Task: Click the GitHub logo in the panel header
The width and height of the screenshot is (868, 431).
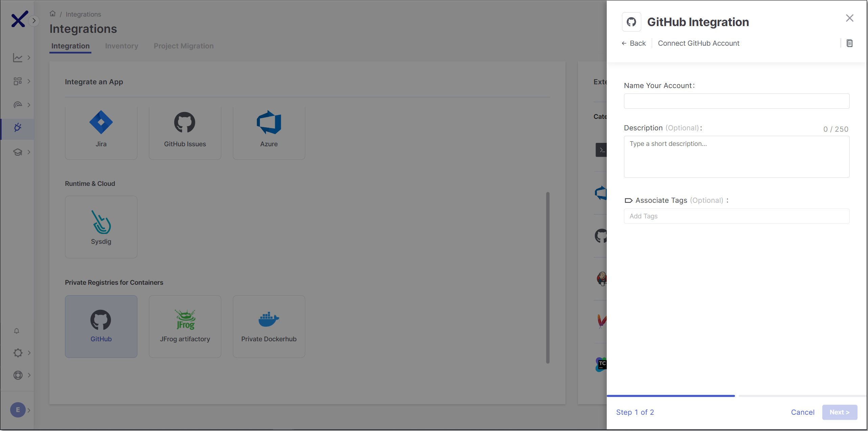Action: (x=631, y=22)
